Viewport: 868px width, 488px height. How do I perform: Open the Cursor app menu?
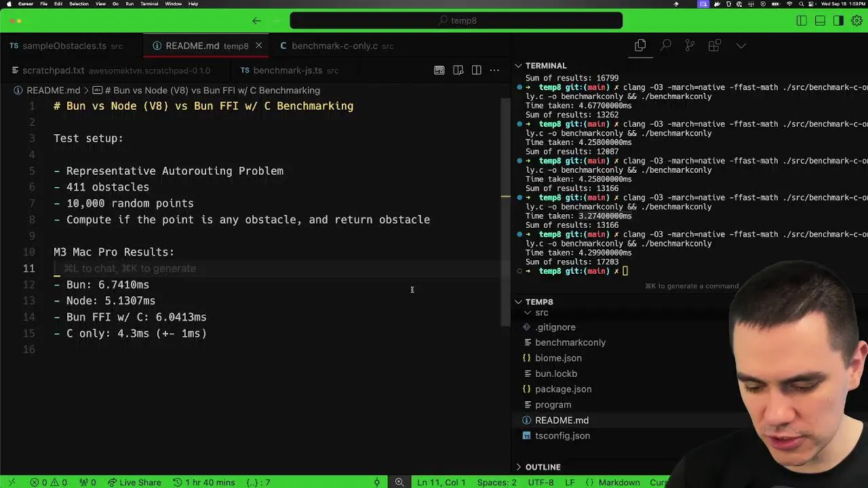pyautogui.click(x=26, y=3)
